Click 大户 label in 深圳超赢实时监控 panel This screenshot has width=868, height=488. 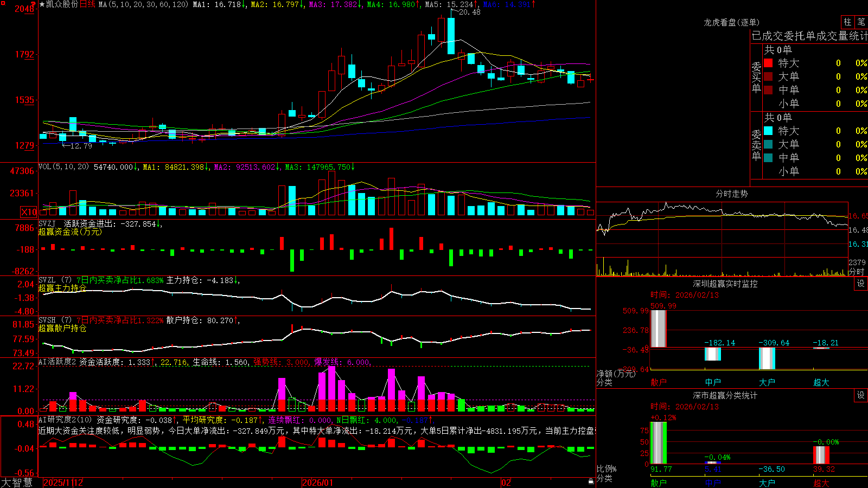coord(767,382)
